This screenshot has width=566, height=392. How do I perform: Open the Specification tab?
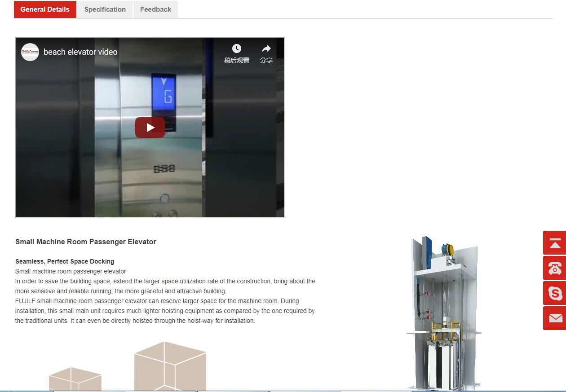105,9
